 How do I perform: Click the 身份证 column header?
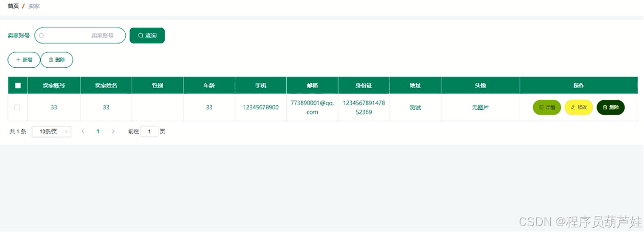pyautogui.click(x=364, y=85)
